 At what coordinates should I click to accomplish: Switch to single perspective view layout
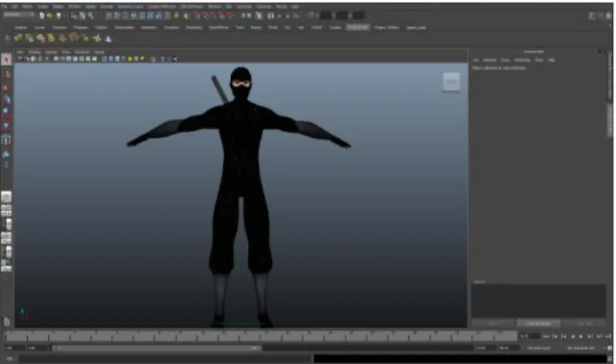(6, 197)
